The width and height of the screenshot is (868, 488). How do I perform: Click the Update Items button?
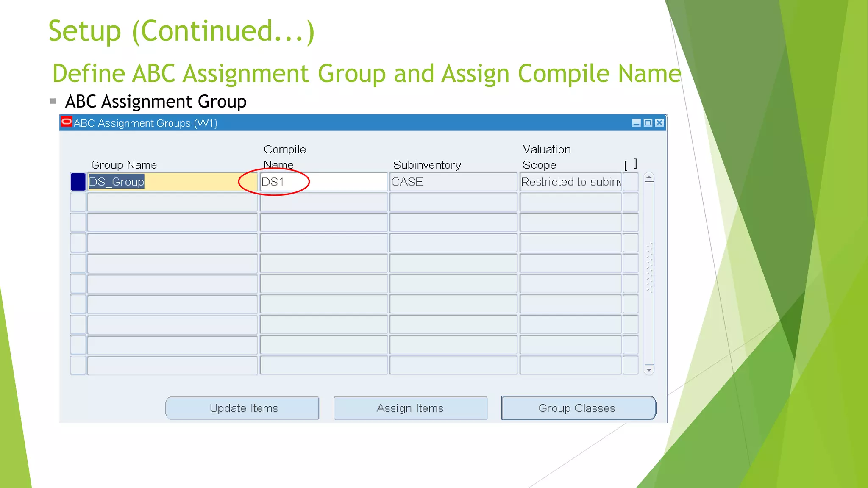[x=242, y=408]
